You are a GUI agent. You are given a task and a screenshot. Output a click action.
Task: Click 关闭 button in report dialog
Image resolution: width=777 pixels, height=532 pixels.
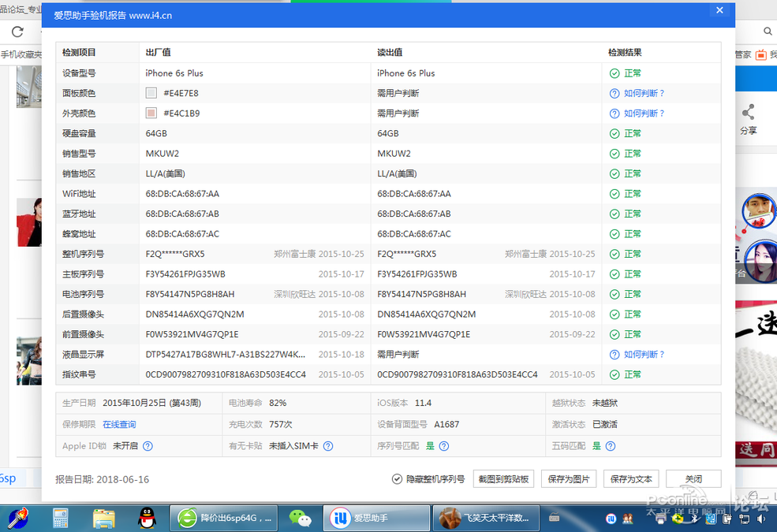tap(693, 479)
